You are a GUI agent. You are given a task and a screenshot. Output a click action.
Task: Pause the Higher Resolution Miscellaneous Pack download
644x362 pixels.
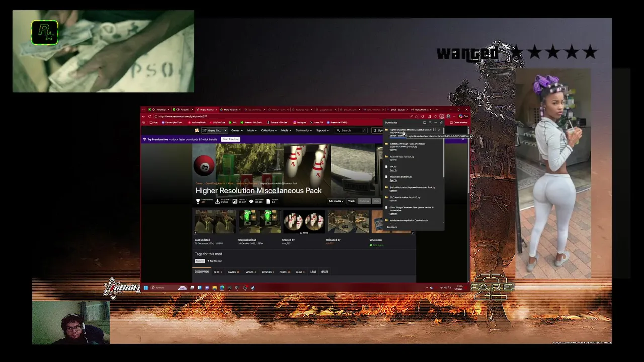tap(434, 130)
